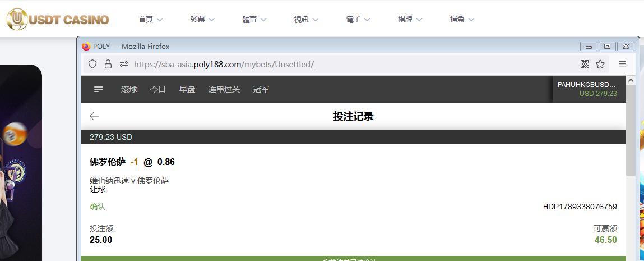Click the 279.23 USD balance bar
Viewport: 644px width, 261px height.
[x=353, y=137]
